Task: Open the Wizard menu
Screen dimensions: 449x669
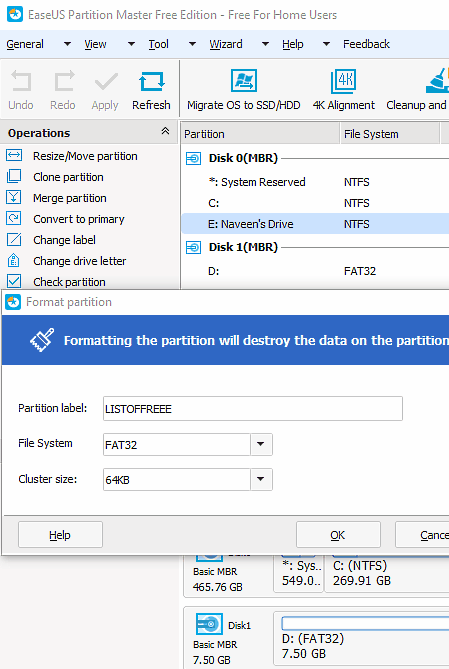Action: click(x=226, y=44)
